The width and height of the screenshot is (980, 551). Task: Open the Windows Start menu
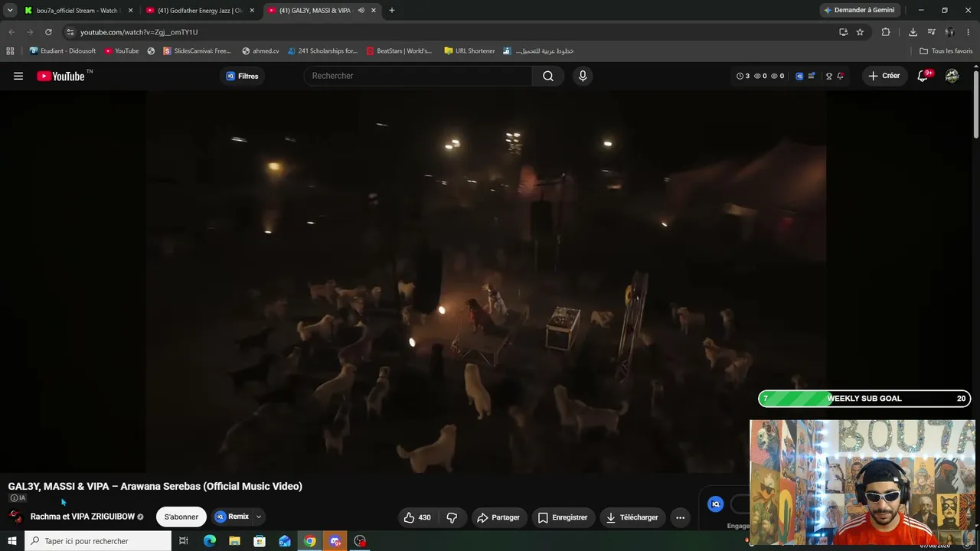[11, 541]
